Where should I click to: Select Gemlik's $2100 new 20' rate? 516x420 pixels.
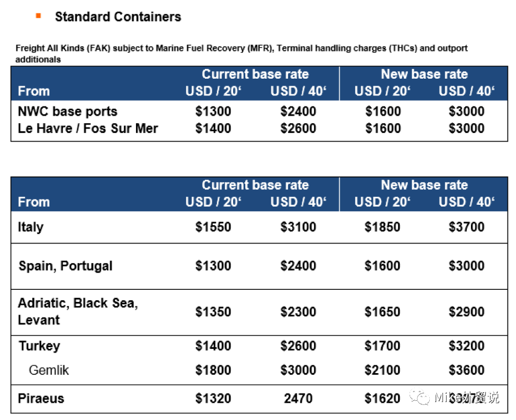point(382,370)
